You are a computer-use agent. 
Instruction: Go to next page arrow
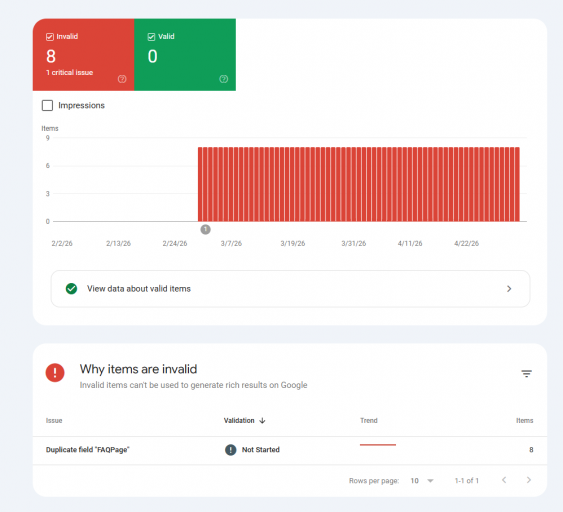coord(529,480)
